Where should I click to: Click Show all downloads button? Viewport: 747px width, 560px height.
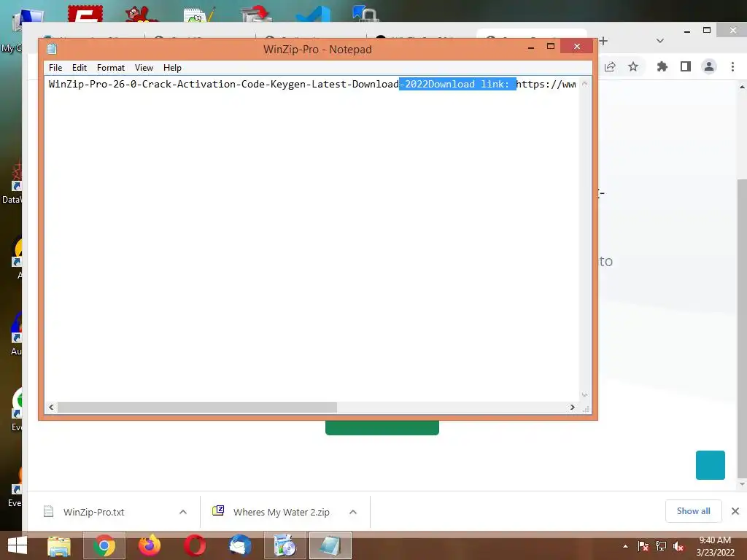(x=693, y=511)
